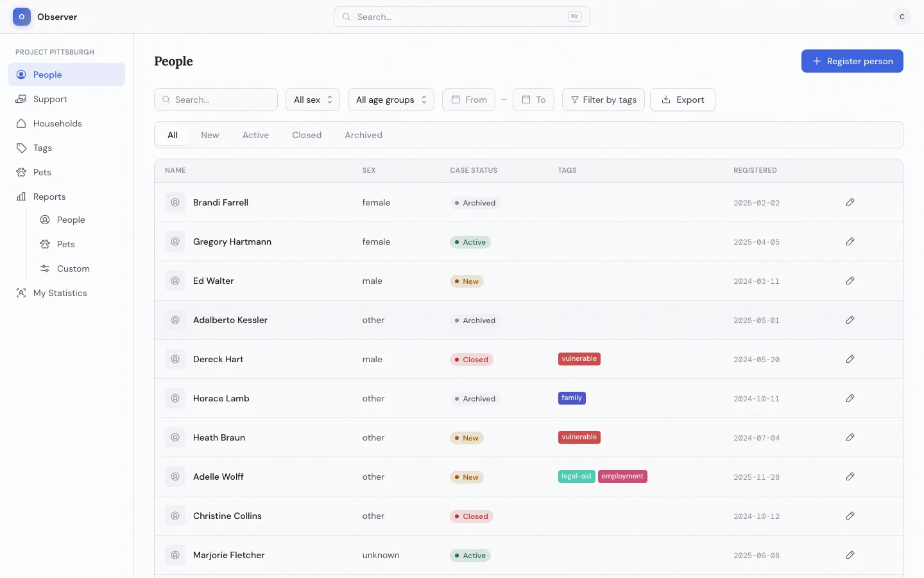
Task: Click Gregory Hartmann's Active status badge
Action: 470,242
